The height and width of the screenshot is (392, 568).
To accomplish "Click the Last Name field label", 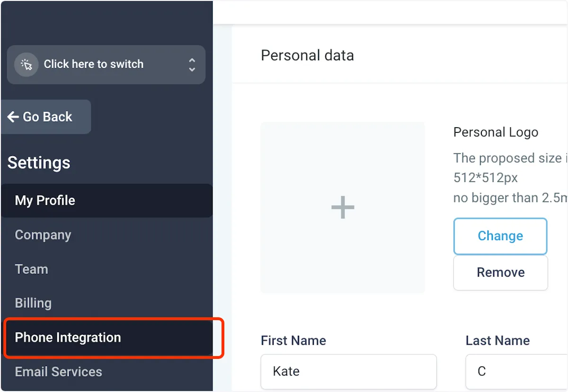I will (497, 340).
